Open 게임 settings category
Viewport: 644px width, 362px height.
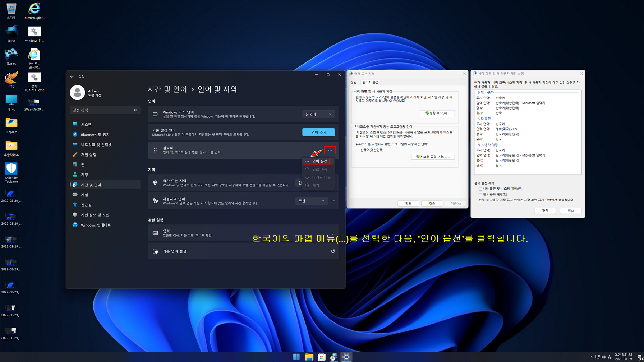105,195
